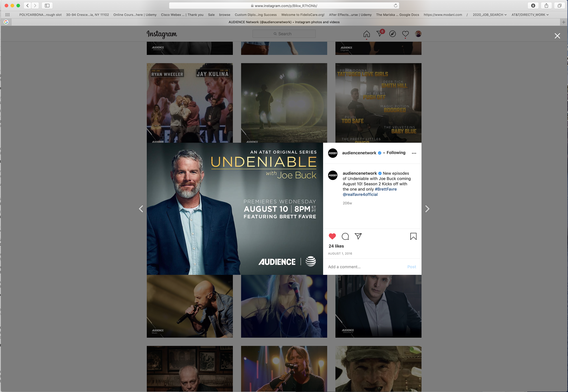Expand 2020_JOB_SEARCH bookmarks folder
The height and width of the screenshot is (392, 568).
coord(490,15)
